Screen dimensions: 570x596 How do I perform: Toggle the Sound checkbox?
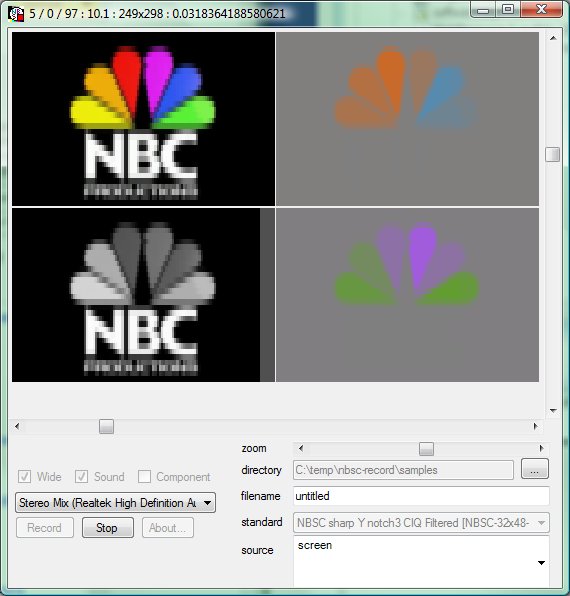point(81,476)
